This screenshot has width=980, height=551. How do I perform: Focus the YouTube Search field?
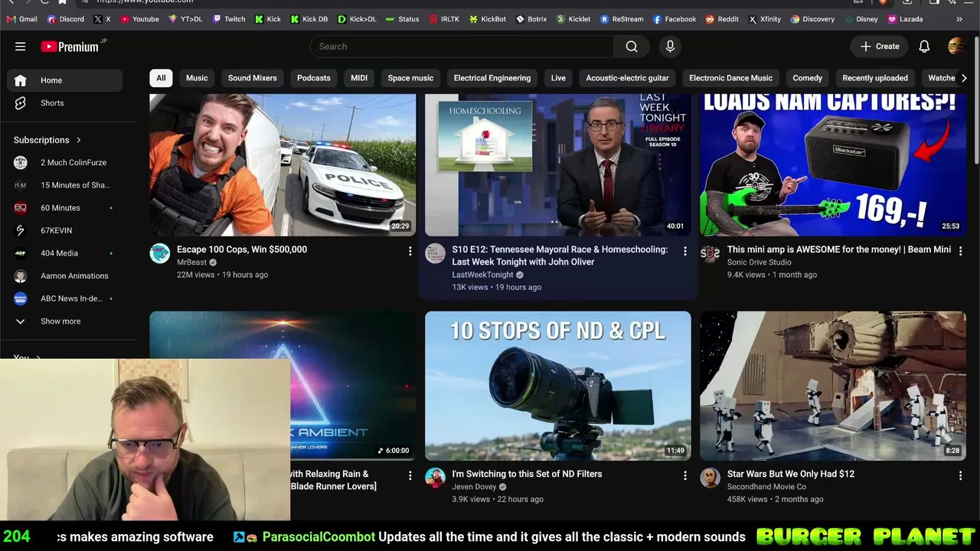tap(462, 47)
